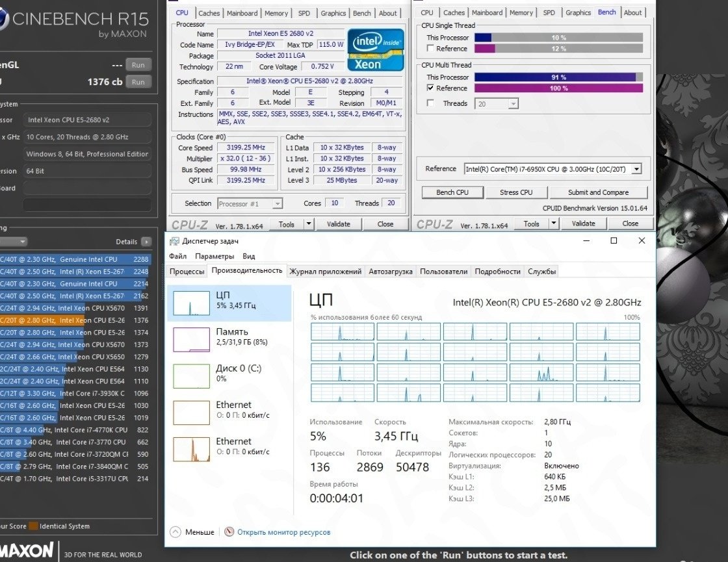Image resolution: width=728 pixels, height=562 pixels.
Task: Click the Multi Thread Reference 100% bar
Action: point(558,88)
